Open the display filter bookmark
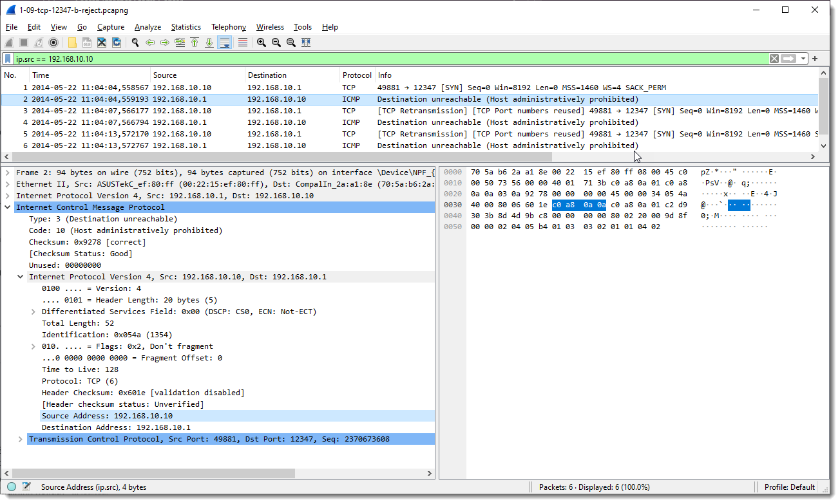Screen dimensions: 840x504 (8, 59)
